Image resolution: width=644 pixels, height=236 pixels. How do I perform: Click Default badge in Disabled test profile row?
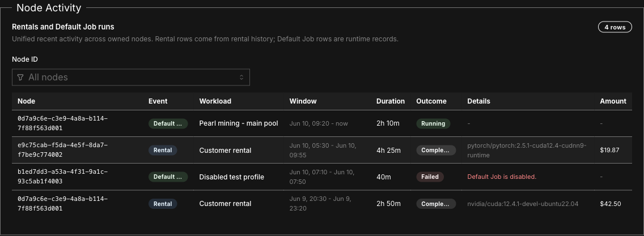pyautogui.click(x=168, y=177)
